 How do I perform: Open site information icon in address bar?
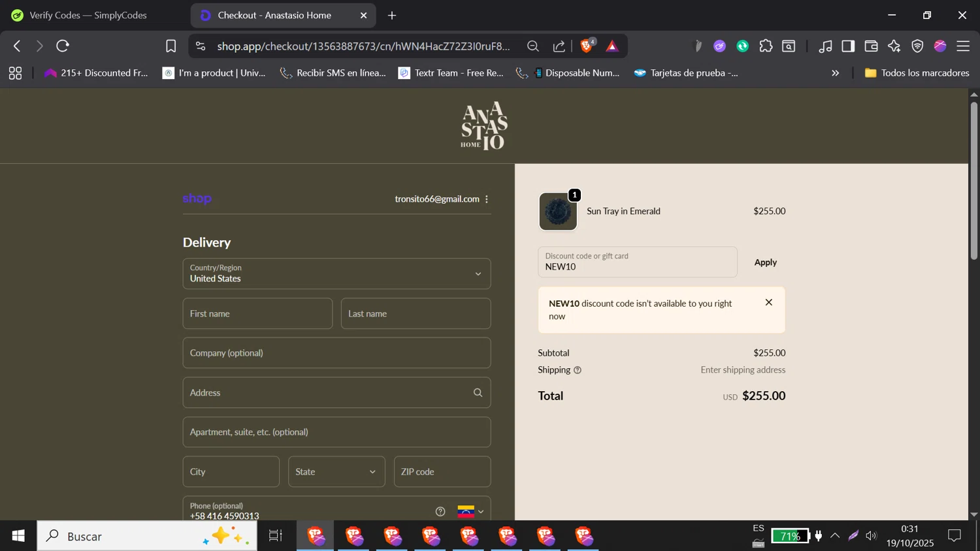(x=201, y=46)
